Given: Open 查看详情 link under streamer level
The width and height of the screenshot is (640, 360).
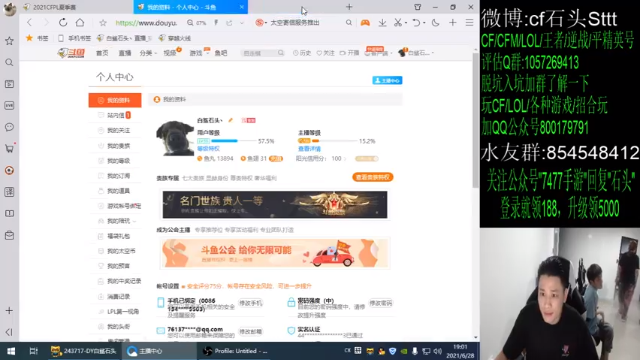Looking at the screenshot, I should click(x=309, y=149).
